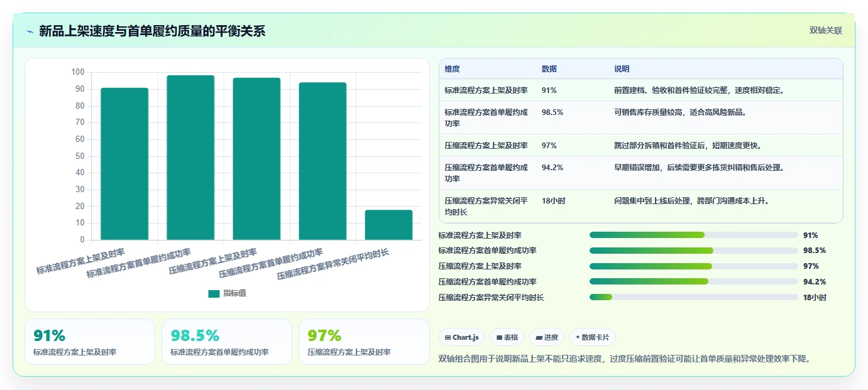Click the 压缩流程方案首单履约成功率 chart bar
Viewport: 868px width, 390px height.
[x=322, y=161]
